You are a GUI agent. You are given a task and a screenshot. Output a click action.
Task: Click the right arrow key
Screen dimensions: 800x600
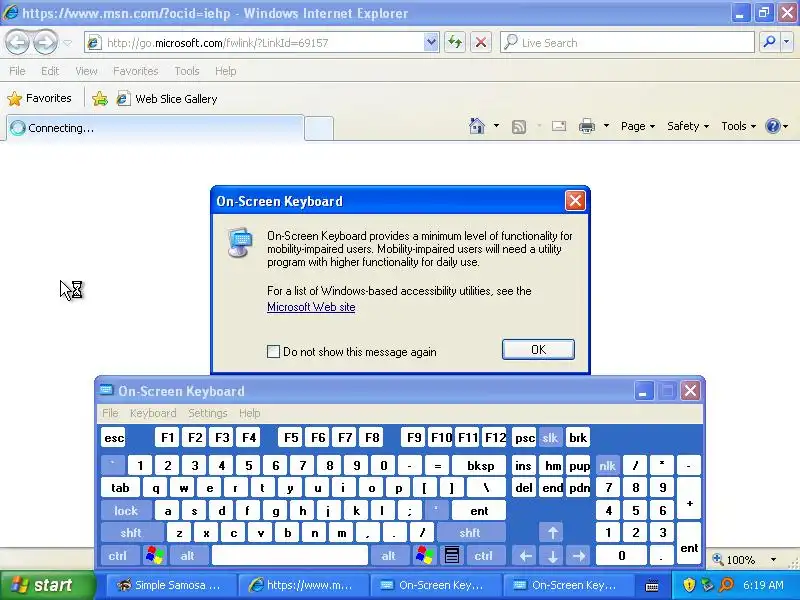[579, 556]
